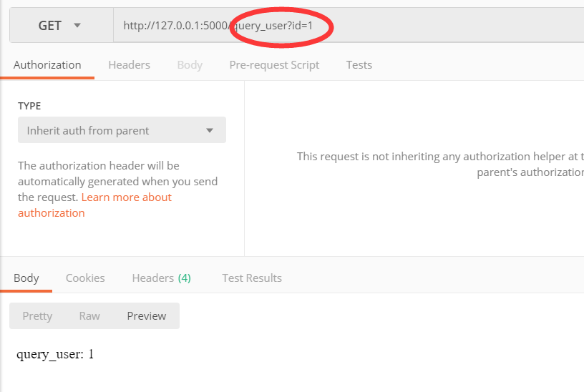
Task: Open the Pre-request Script tab
Action: coord(274,65)
